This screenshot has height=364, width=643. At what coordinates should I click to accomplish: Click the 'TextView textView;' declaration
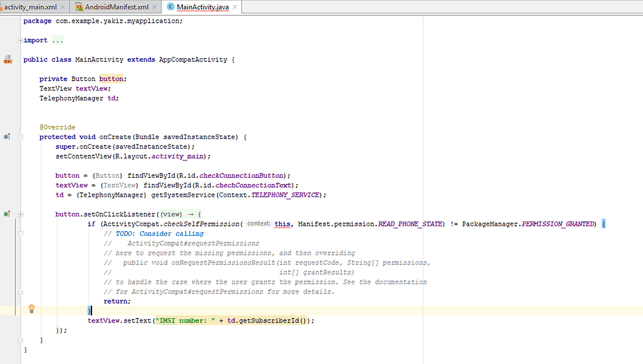tap(75, 89)
